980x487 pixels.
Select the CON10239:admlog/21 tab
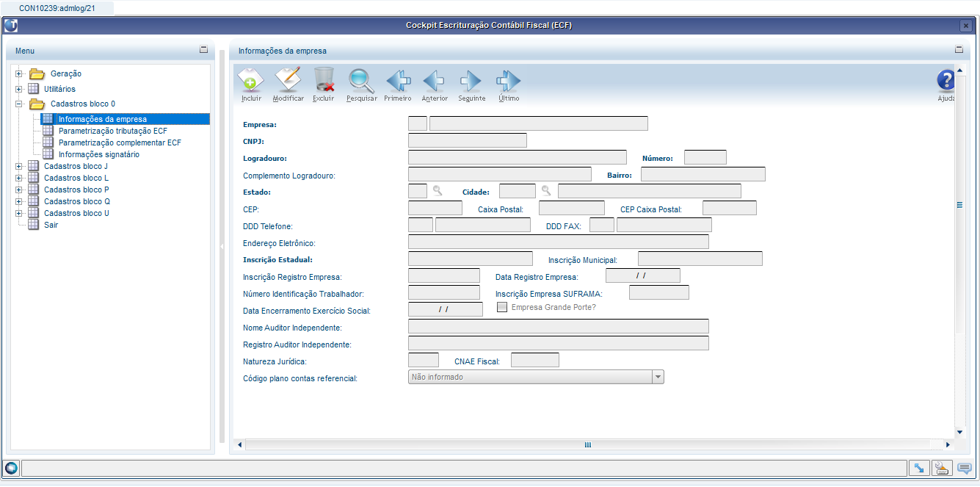coord(57,7)
